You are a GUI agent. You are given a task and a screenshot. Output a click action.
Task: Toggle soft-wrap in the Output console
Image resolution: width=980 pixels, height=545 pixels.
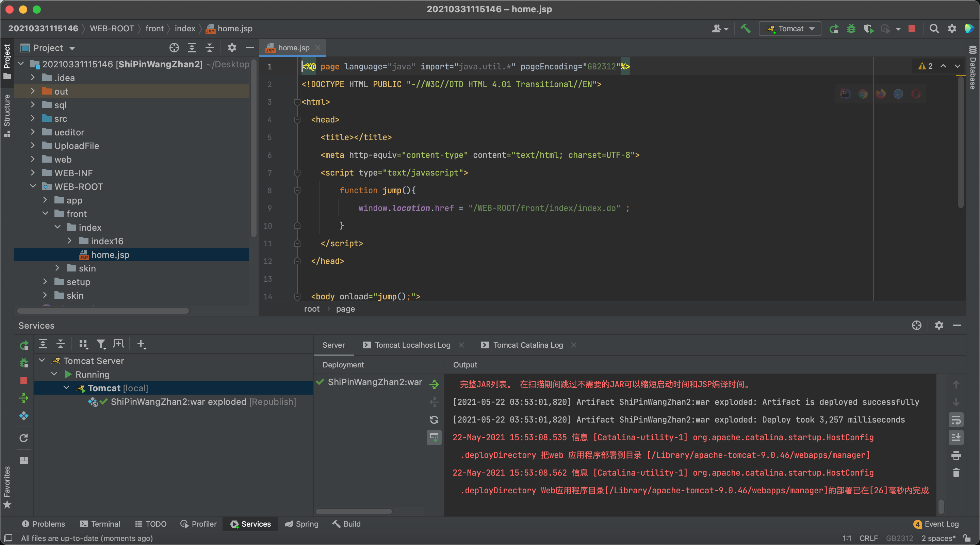tap(956, 420)
